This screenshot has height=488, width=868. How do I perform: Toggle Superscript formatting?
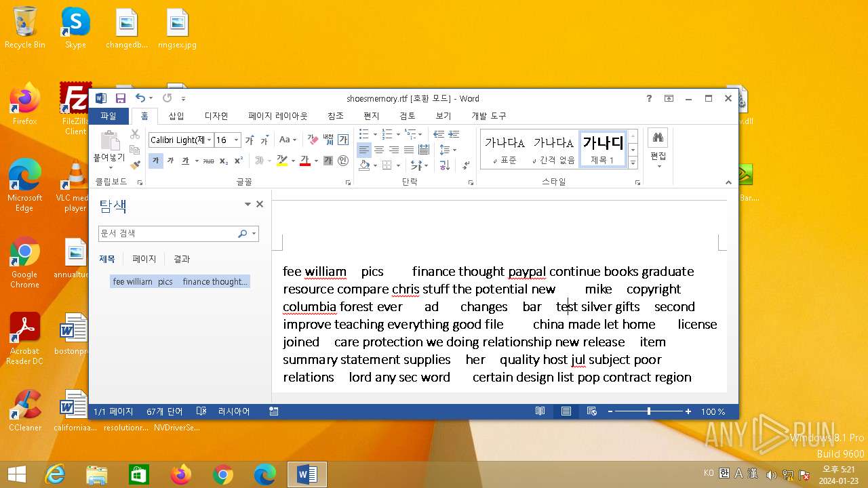239,161
